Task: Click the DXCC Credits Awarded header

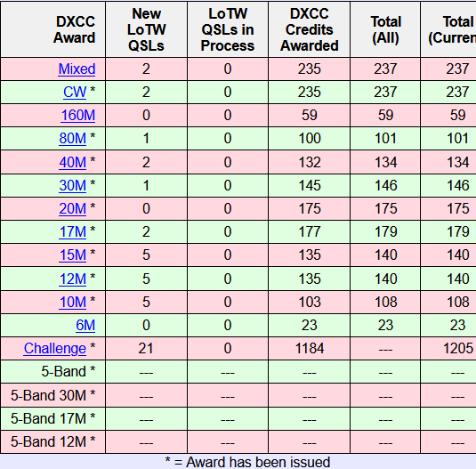Action: click(x=310, y=29)
